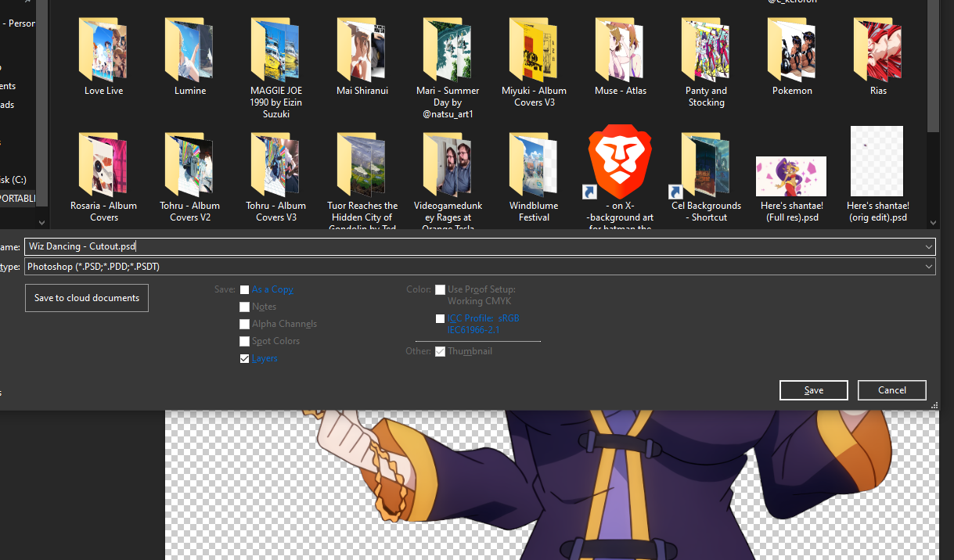The width and height of the screenshot is (954, 560).
Task: Select Here's shantae! (orig edit).psd thumbnail
Action: click(877, 161)
